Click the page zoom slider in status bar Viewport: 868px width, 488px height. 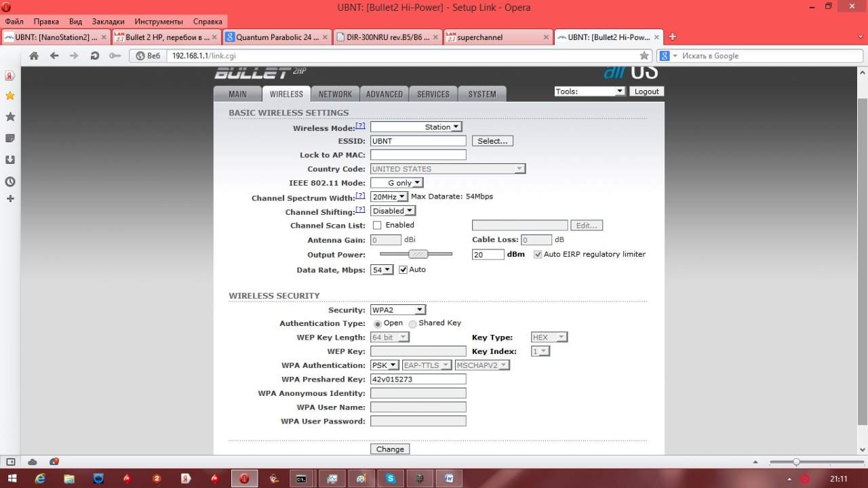[x=796, y=462]
